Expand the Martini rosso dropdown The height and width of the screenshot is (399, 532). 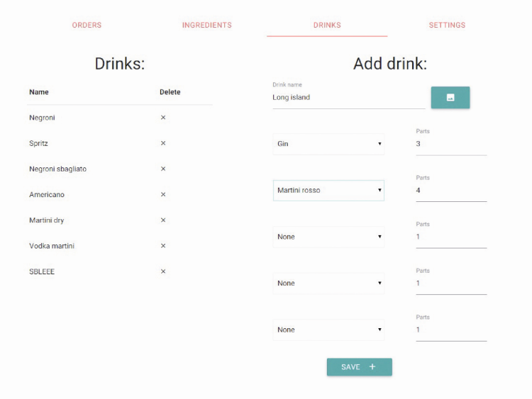tap(328, 190)
